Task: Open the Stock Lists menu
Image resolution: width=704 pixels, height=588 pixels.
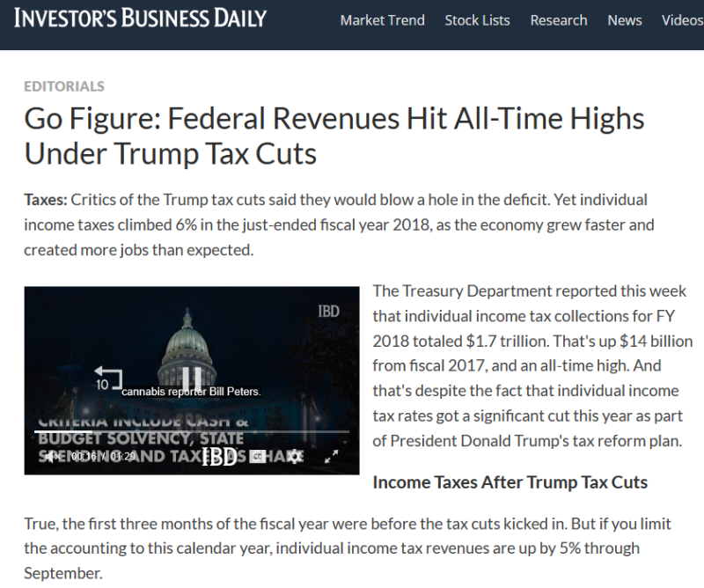Action: tap(477, 20)
